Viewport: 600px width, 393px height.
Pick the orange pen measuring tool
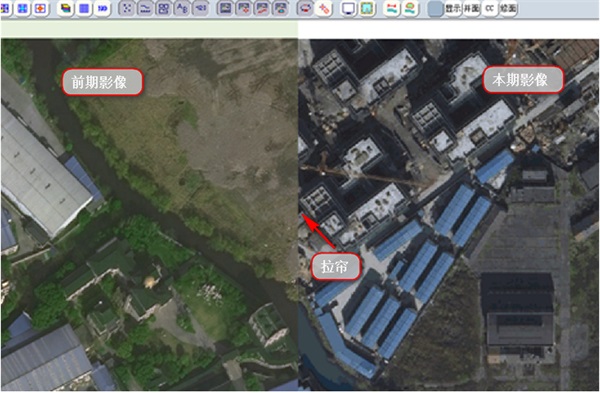[x=324, y=8]
